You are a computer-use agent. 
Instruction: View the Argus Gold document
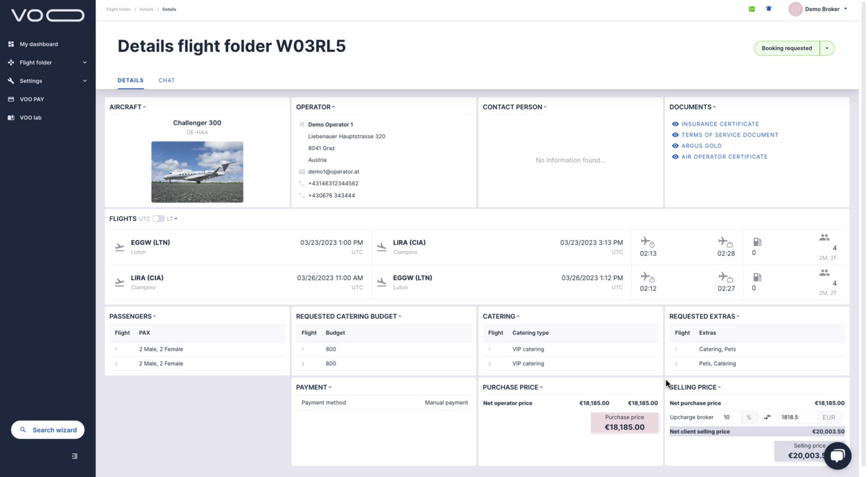701,146
